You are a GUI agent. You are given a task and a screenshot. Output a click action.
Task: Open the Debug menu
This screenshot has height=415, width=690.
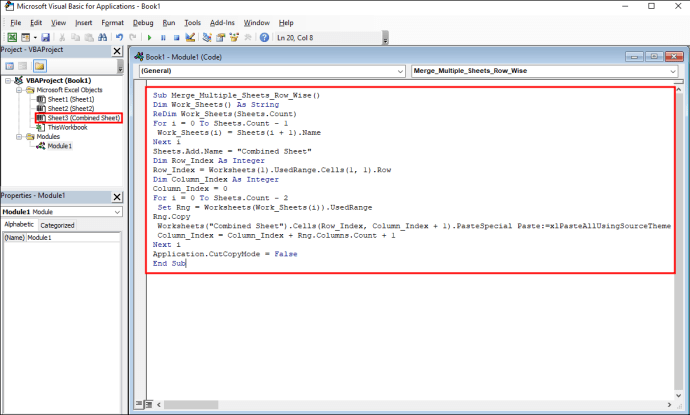point(143,23)
